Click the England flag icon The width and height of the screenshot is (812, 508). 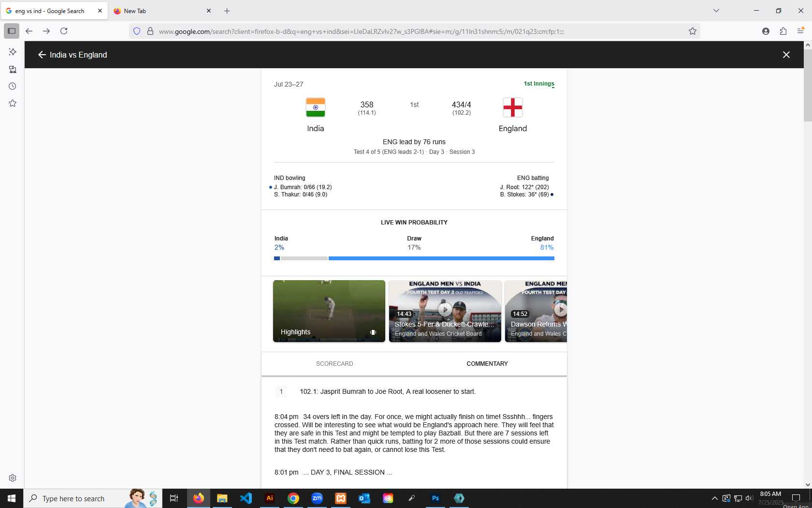tap(513, 107)
